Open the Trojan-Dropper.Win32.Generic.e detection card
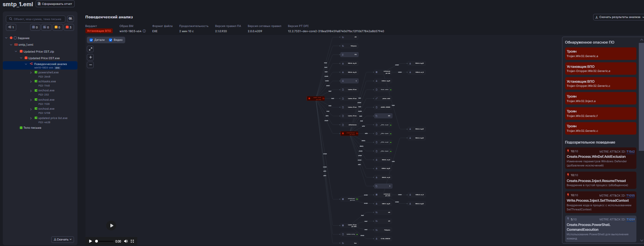Screen dimensions: 644x246 (600, 69)
